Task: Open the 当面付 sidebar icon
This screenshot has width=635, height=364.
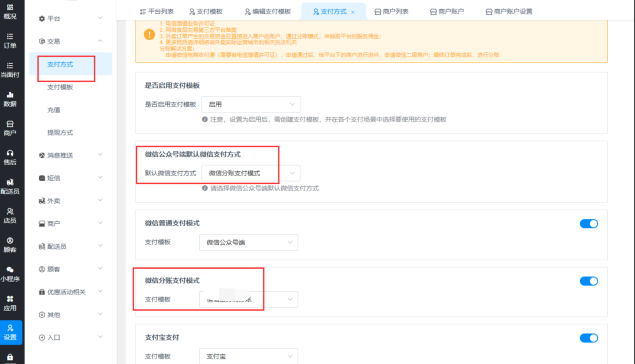Action: click(10, 70)
